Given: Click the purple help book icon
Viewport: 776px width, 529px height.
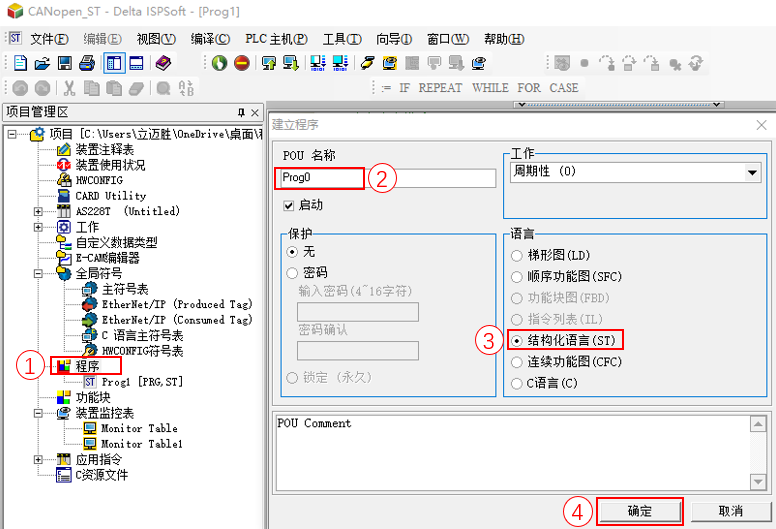Looking at the screenshot, I should click(163, 63).
